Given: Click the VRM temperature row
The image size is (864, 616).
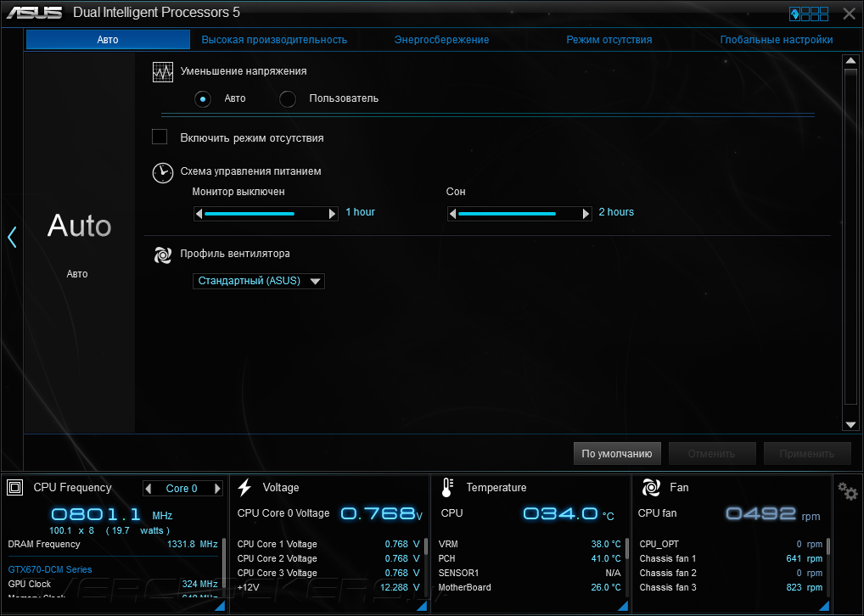Looking at the screenshot, I should pyautogui.click(x=530, y=545).
